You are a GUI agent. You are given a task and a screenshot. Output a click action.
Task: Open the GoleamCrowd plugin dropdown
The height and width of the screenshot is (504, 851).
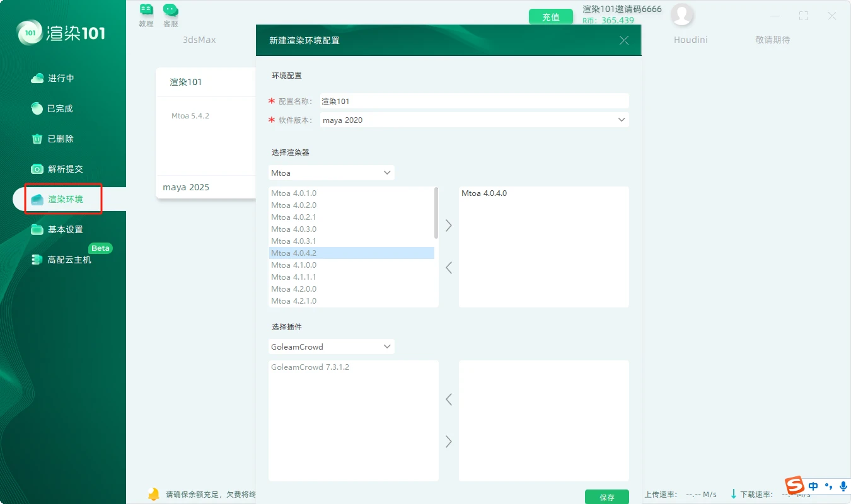click(x=332, y=346)
